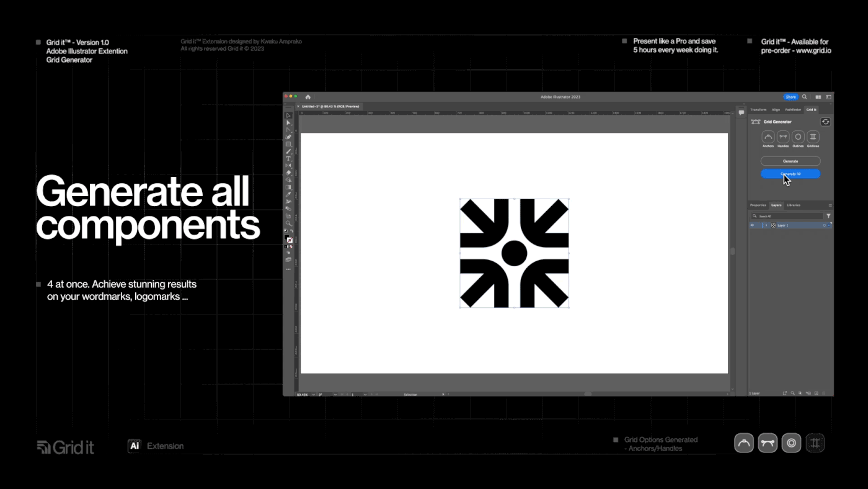The image size is (868, 489).
Task: Select the Gradient tool
Action: [288, 187]
